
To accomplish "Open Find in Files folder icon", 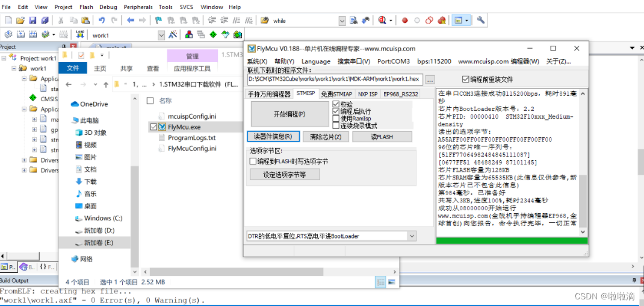I will 265,20.
